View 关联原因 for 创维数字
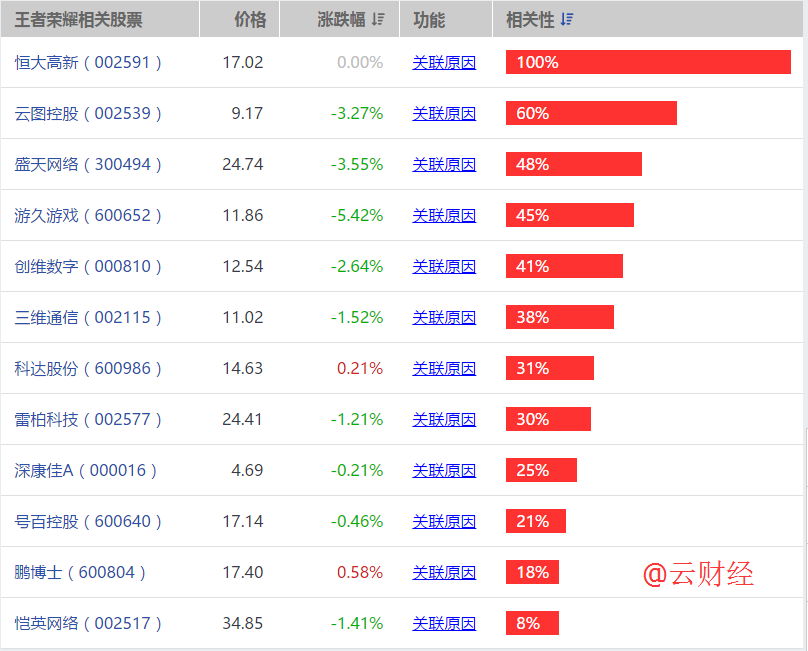 [x=444, y=266]
